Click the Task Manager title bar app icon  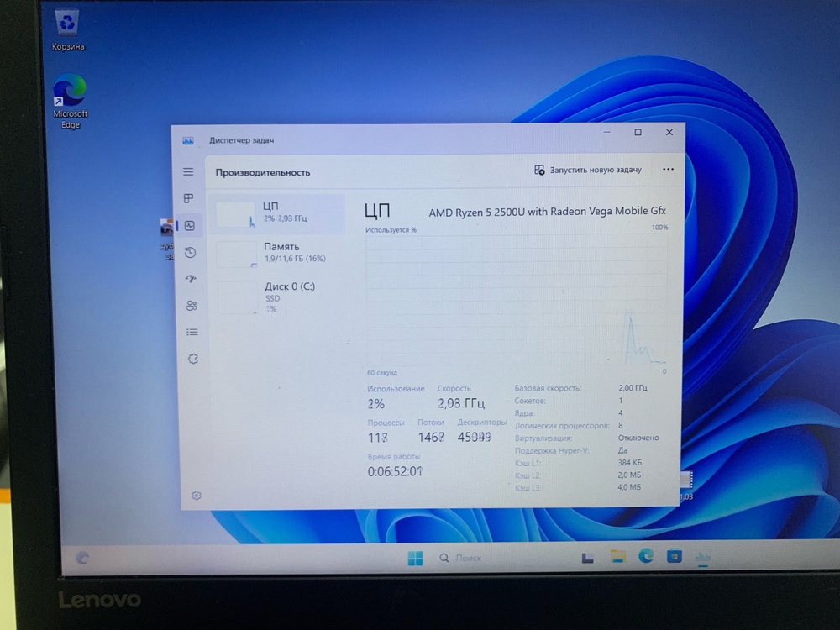188,140
